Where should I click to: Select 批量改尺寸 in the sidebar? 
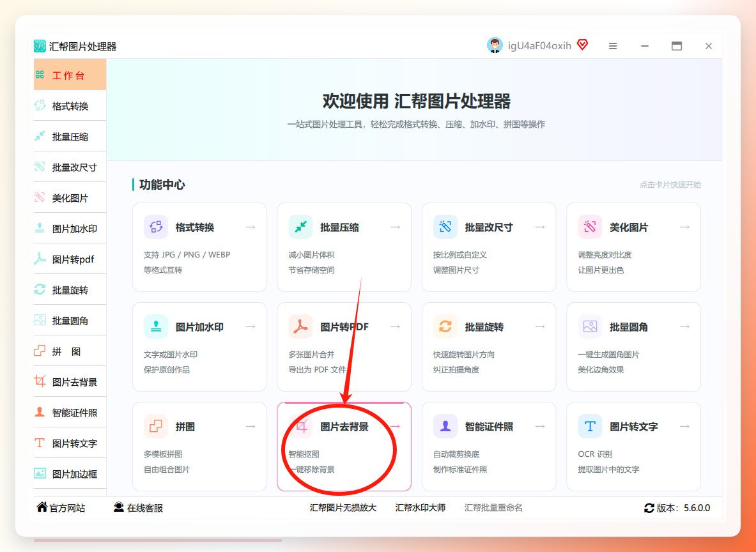(70, 167)
